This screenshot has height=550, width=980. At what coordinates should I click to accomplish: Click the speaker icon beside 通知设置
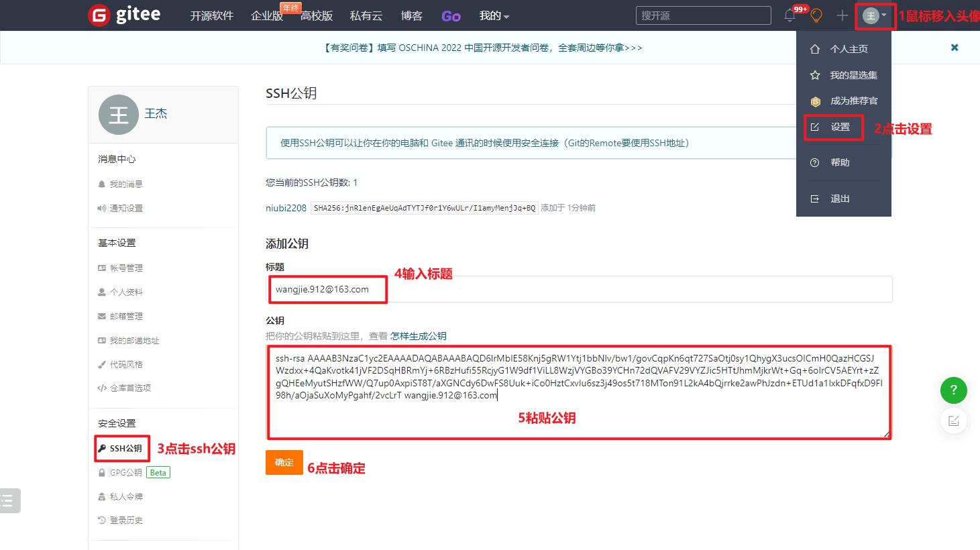[102, 208]
